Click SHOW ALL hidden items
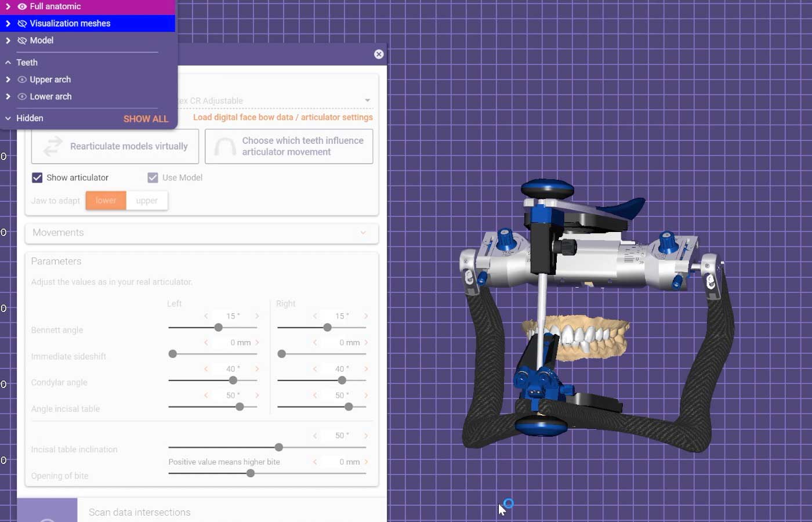Screen dimensions: 812x522 pyautogui.click(x=146, y=119)
